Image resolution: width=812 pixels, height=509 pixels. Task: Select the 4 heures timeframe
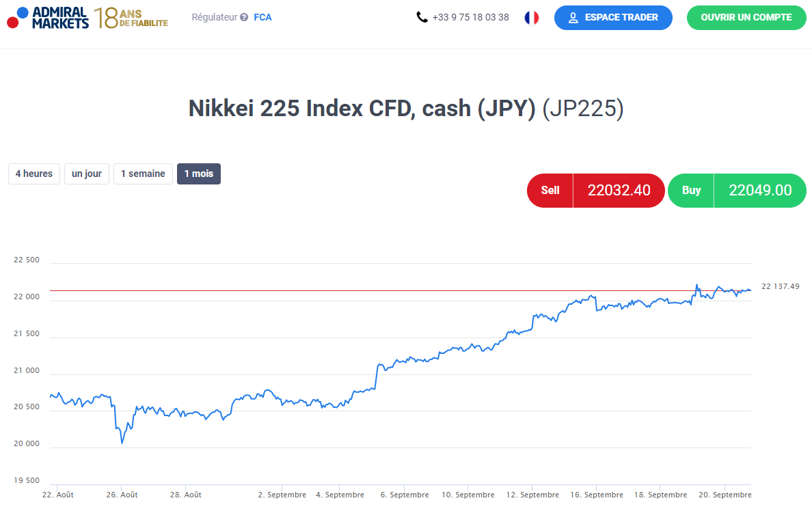(x=34, y=174)
